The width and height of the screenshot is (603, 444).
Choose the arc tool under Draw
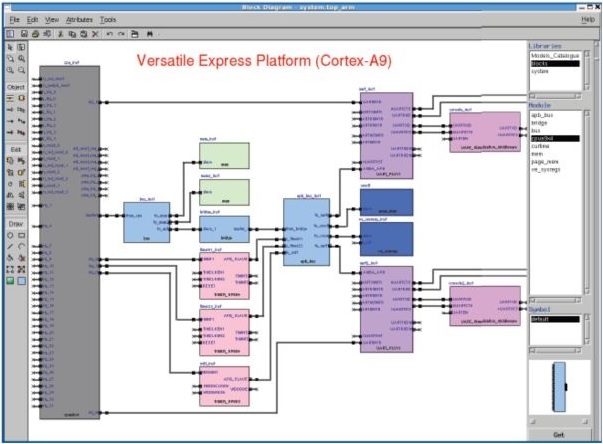[x=22, y=246]
